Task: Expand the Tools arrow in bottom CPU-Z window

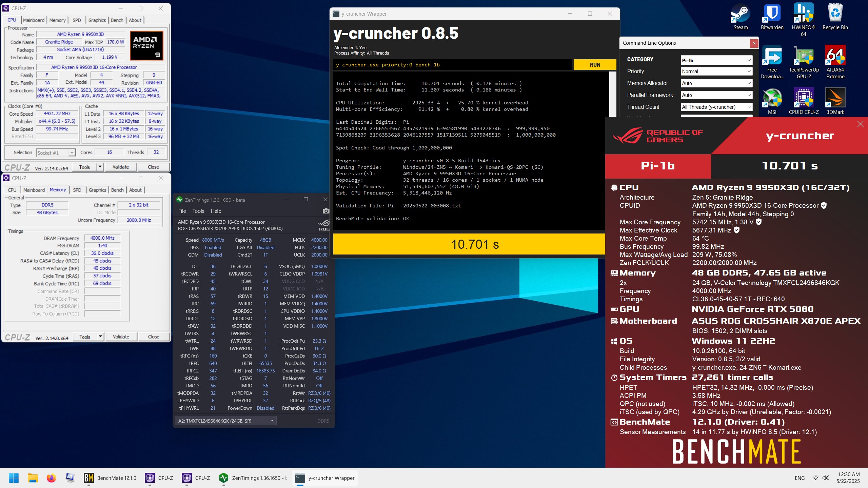Action: click(x=100, y=337)
